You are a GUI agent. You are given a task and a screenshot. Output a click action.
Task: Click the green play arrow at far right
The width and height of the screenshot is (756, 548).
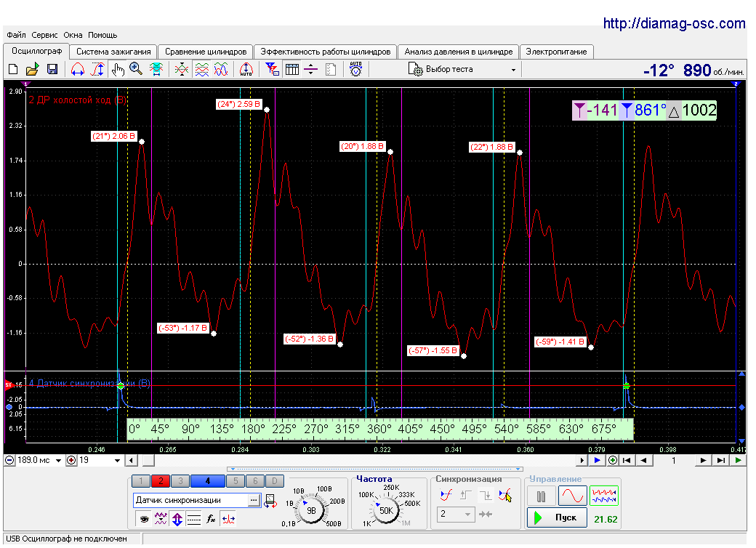click(x=738, y=460)
